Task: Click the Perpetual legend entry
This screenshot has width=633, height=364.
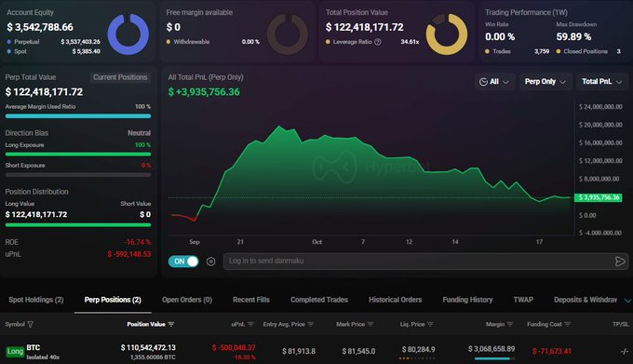Action: [27, 42]
